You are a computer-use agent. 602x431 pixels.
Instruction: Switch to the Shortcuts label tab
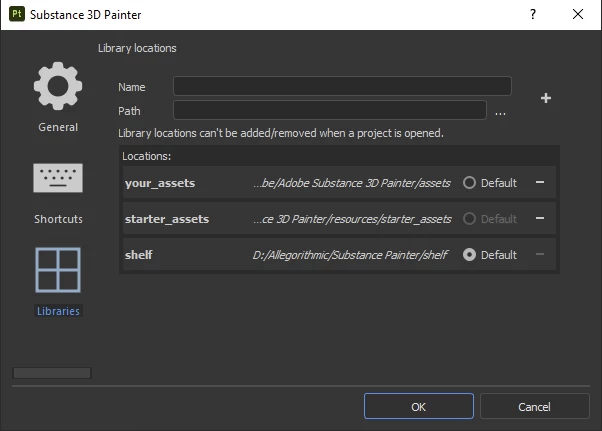58,219
